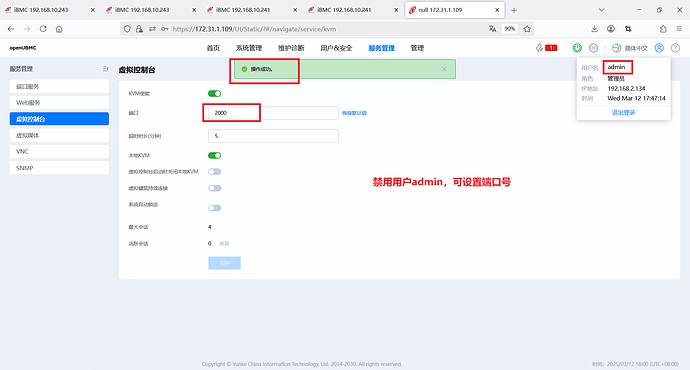Click the timeout field showing 5
The width and height of the screenshot is (690, 370).
point(273,136)
